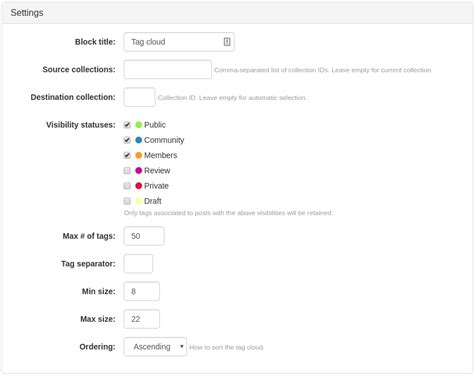Click the magenta Review status dot
Image resolution: width=474 pixels, height=376 pixels.
(x=139, y=171)
